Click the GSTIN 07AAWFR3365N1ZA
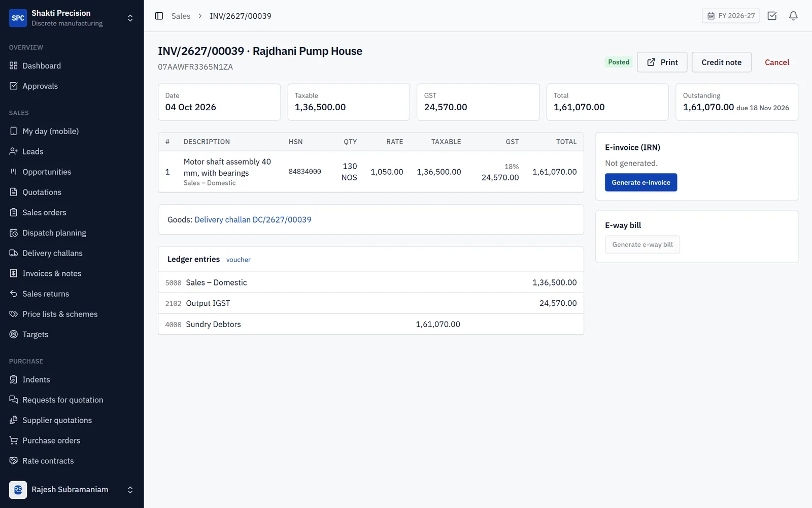This screenshot has height=508, width=812. [195, 67]
